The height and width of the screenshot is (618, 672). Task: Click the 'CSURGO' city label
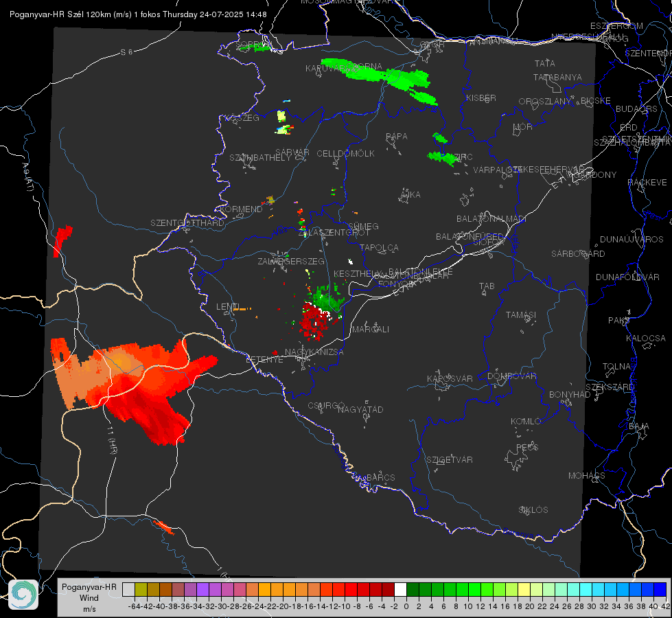(326, 406)
